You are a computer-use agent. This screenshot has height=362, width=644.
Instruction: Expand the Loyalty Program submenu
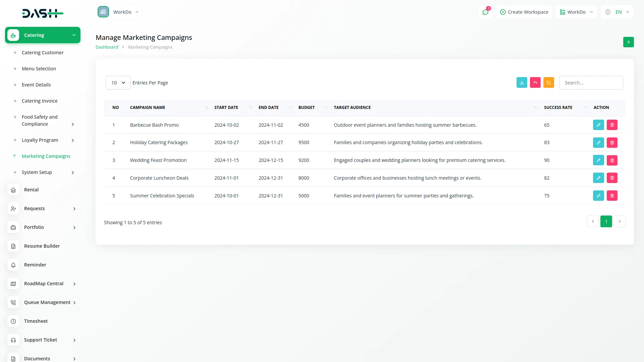point(73,140)
